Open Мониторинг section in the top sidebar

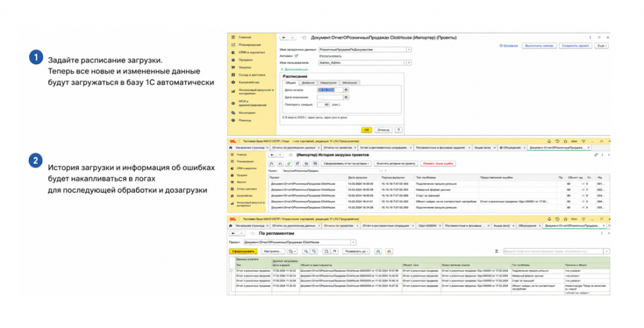pyautogui.click(x=247, y=112)
